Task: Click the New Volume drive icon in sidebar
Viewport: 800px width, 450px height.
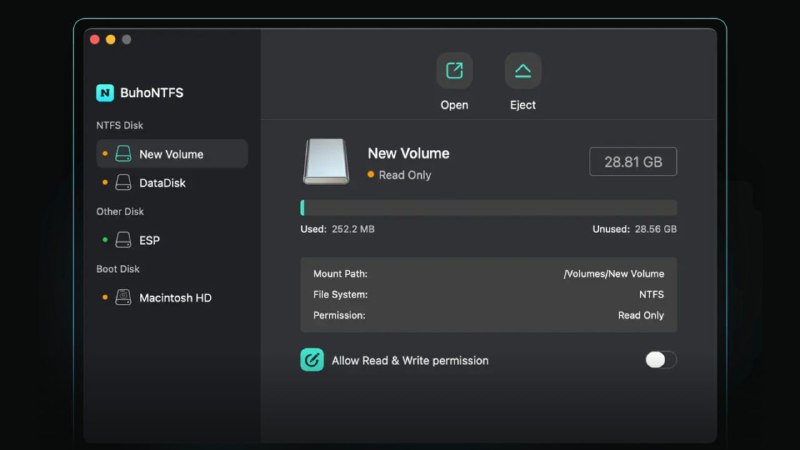Action: point(123,154)
